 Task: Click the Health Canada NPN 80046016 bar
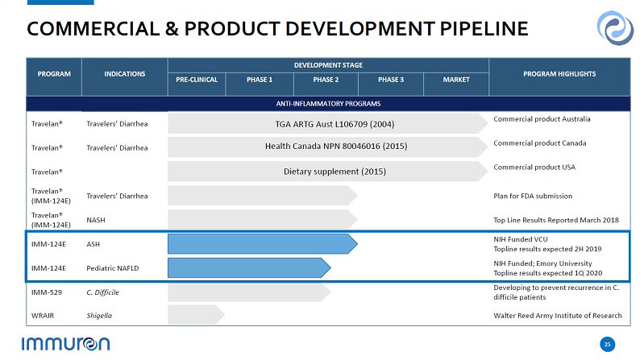click(x=327, y=147)
